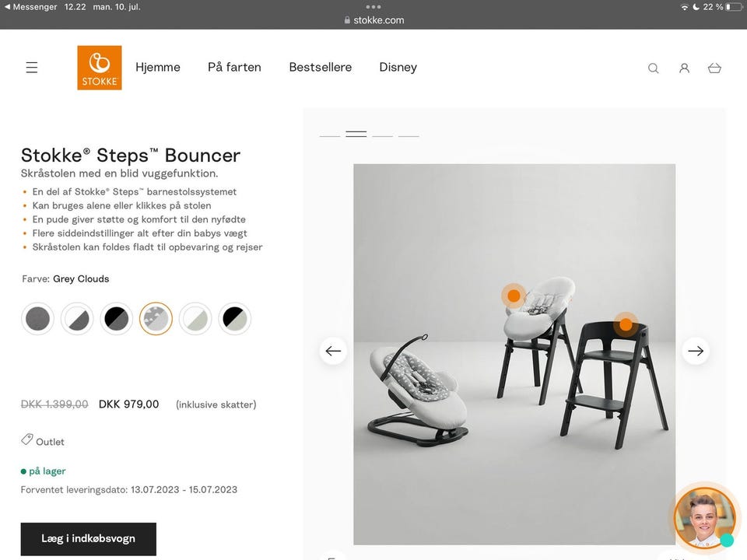747x560 pixels.
Task: Open the shopping basket icon
Action: coord(714,68)
